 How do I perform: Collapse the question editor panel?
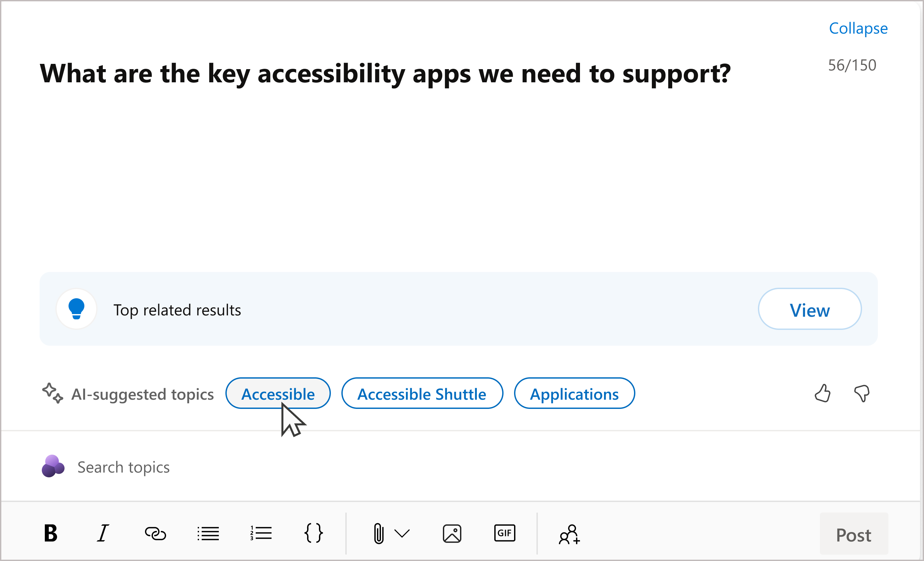(858, 28)
